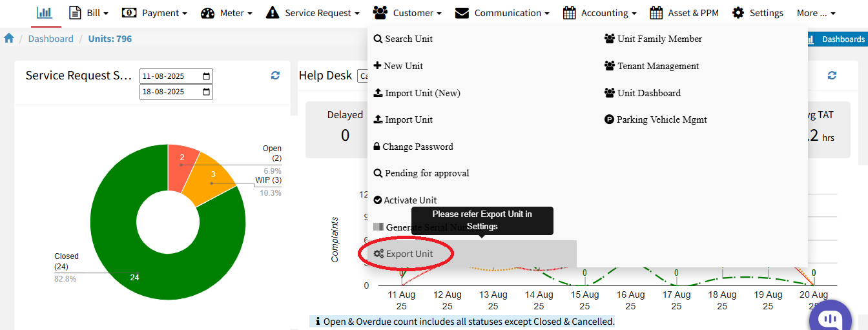Open Tenant Management from the menu
868x330 pixels.
point(652,66)
